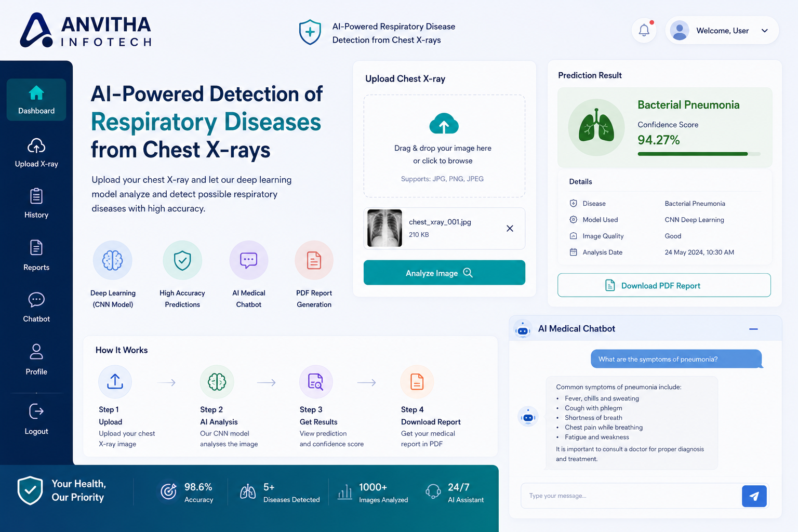
Task: Focus the Type your message field
Action: [x=631, y=496]
